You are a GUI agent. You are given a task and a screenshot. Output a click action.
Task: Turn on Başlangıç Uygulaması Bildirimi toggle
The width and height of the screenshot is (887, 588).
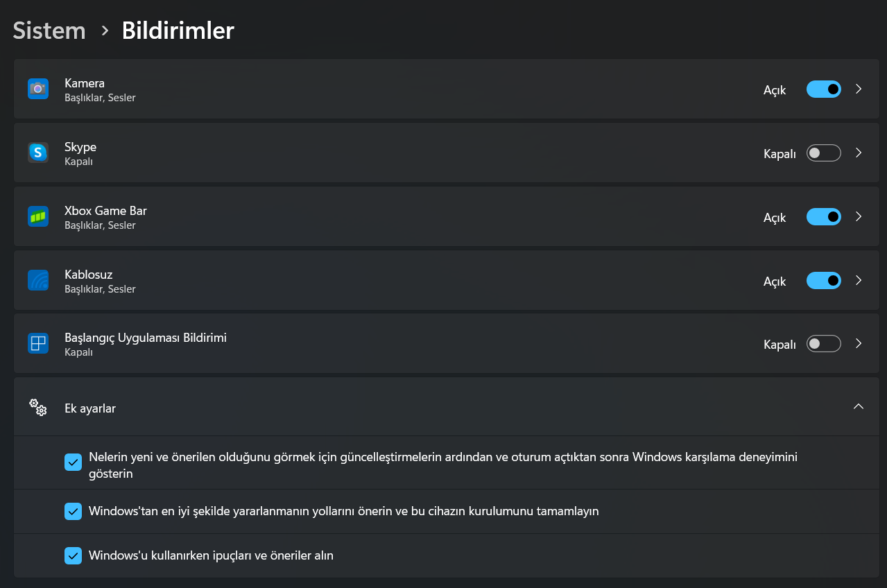[823, 344]
